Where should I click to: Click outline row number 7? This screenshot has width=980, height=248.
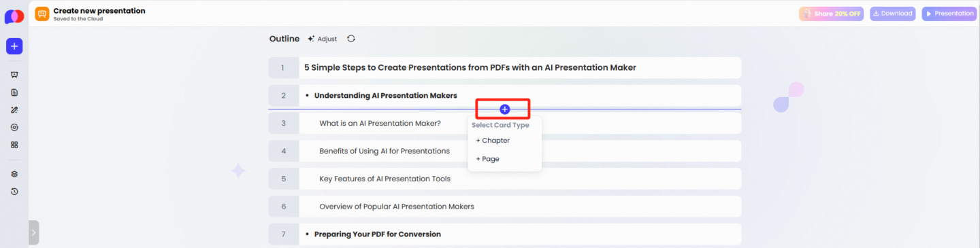tap(284, 234)
